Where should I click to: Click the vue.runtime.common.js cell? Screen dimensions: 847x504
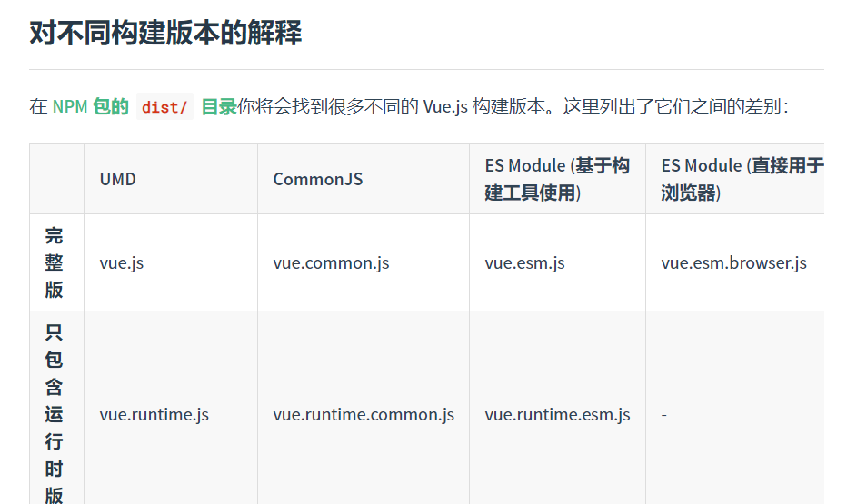tap(364, 415)
